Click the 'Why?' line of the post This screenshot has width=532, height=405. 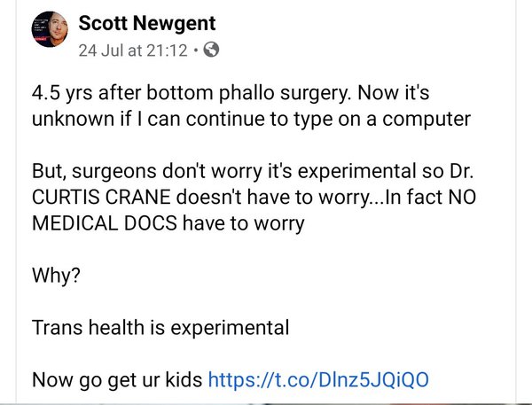pyautogui.click(x=56, y=275)
